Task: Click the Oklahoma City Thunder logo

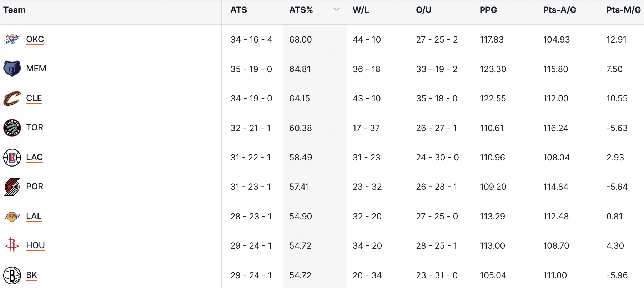Action: pos(12,39)
